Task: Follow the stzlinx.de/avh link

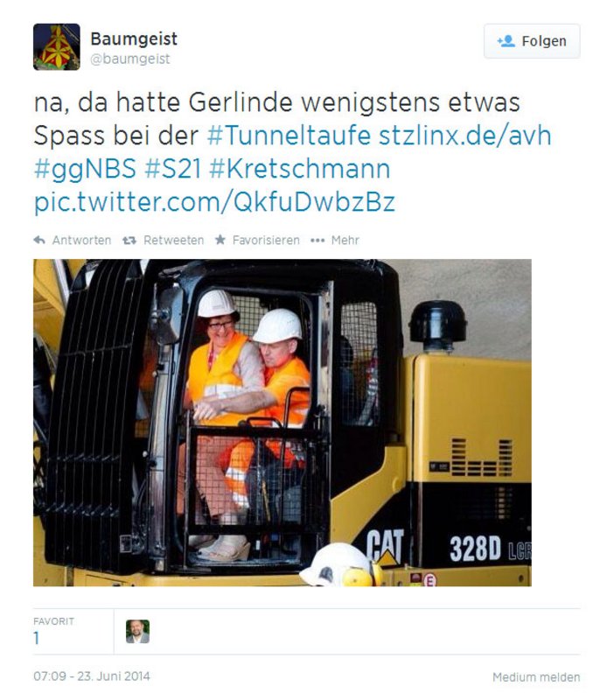Action: tap(465, 136)
